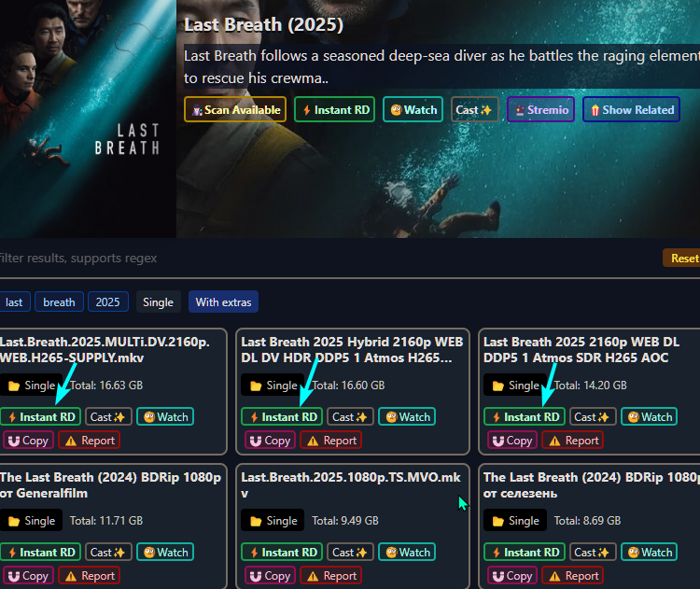Click 'Last.Breath.2025.1080p.TS.MVO.mkv' title text
700x589 pixels.
[x=351, y=485]
